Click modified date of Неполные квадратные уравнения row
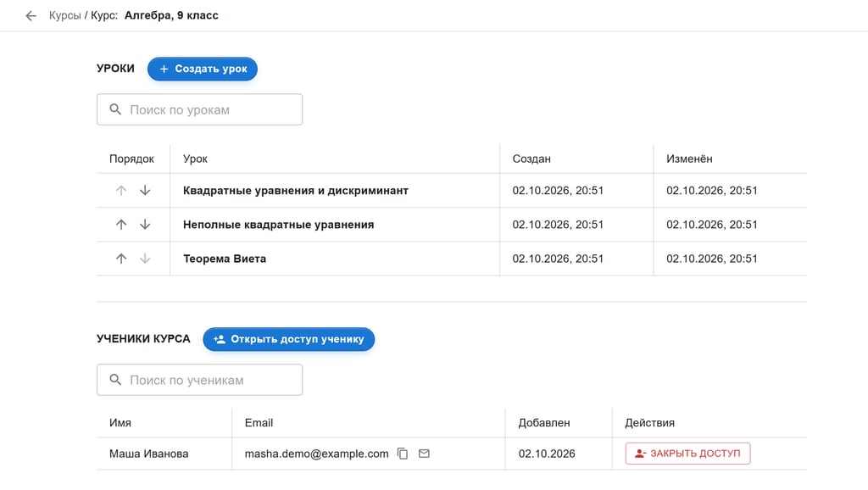This screenshot has height=490, width=868. tap(712, 225)
